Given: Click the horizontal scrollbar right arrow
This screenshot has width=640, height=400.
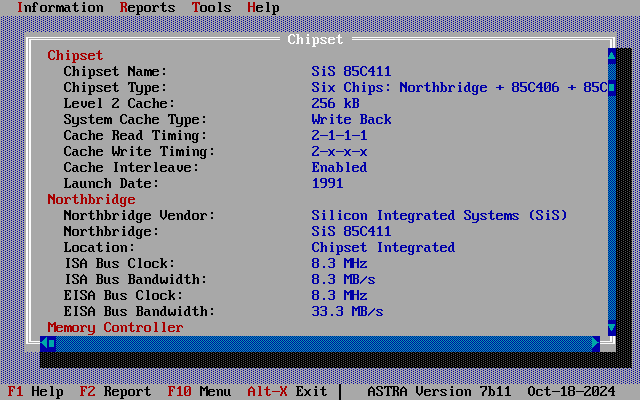Looking at the screenshot, I should coord(596,343).
